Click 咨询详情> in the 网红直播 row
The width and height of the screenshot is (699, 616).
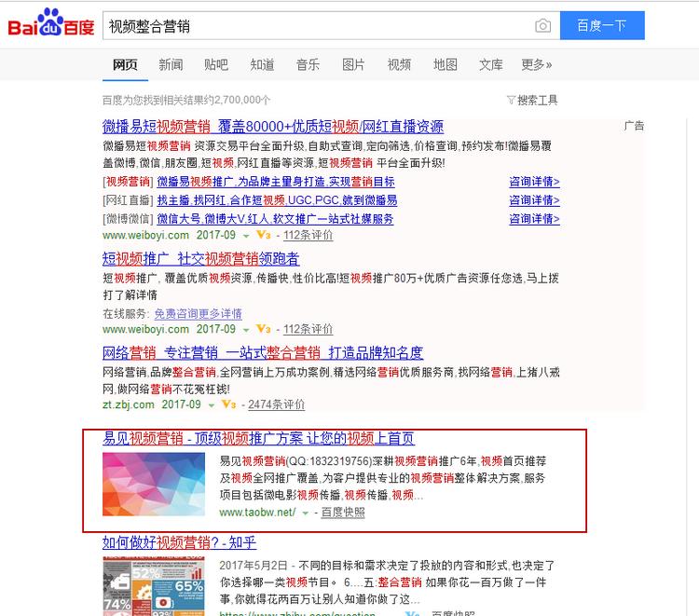(535, 200)
